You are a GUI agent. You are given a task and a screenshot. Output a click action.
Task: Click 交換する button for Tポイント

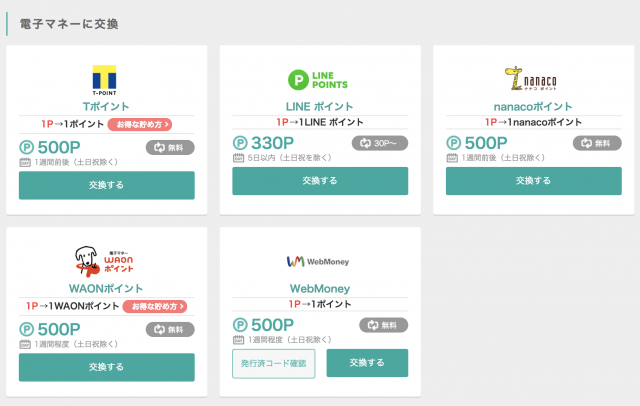[107, 185]
